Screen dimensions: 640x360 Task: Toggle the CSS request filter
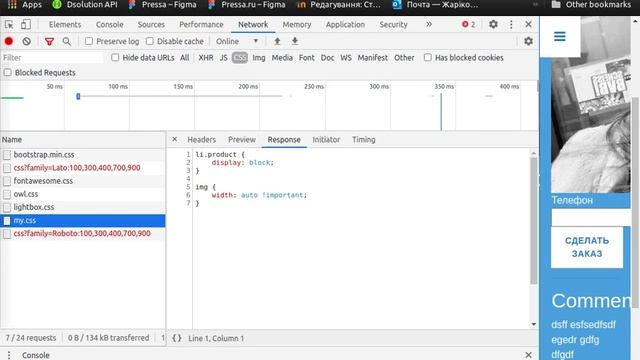pyautogui.click(x=240, y=58)
